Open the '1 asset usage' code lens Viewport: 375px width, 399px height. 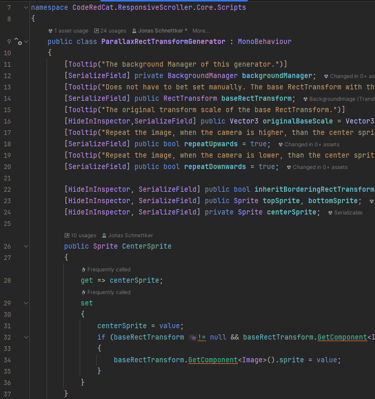coord(68,31)
